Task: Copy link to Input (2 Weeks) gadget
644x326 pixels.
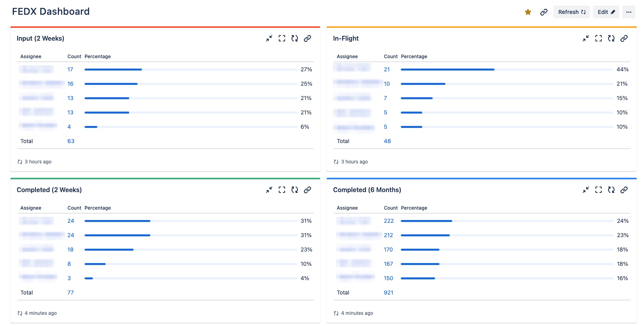Action: tap(307, 38)
